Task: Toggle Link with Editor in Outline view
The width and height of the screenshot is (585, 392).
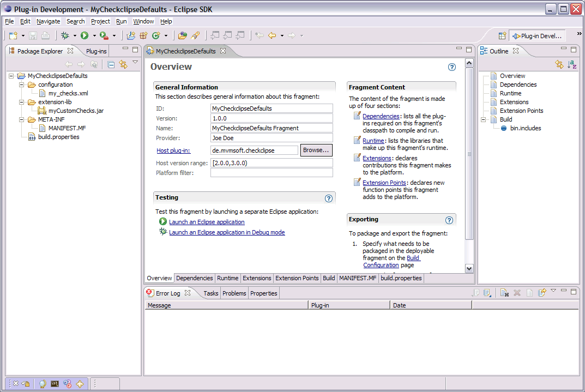Action: point(559,64)
